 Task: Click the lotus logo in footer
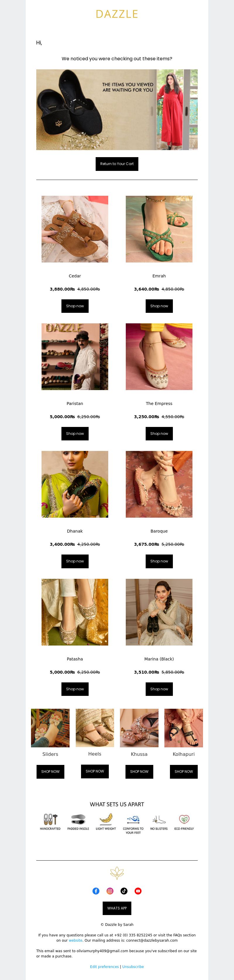click(117, 873)
